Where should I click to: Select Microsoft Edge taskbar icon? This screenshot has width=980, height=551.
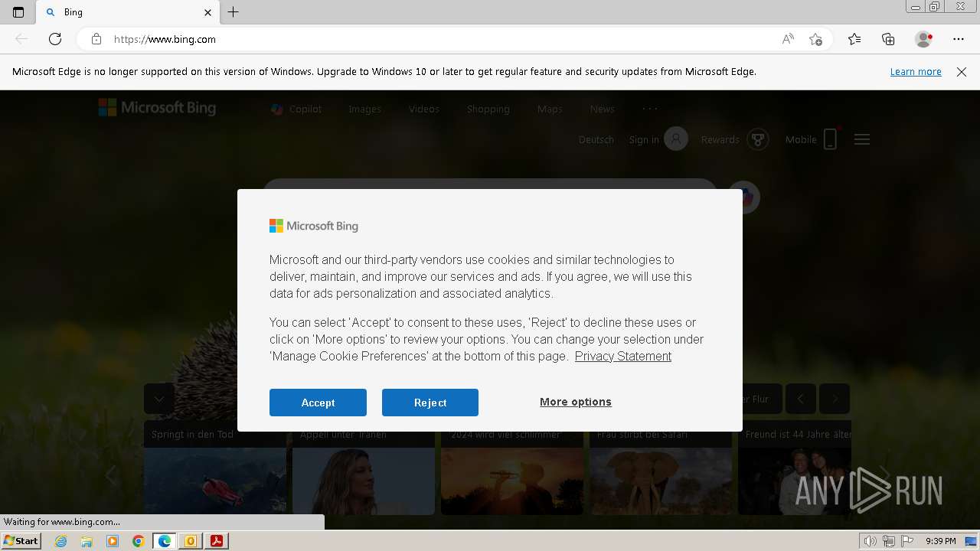(165, 541)
